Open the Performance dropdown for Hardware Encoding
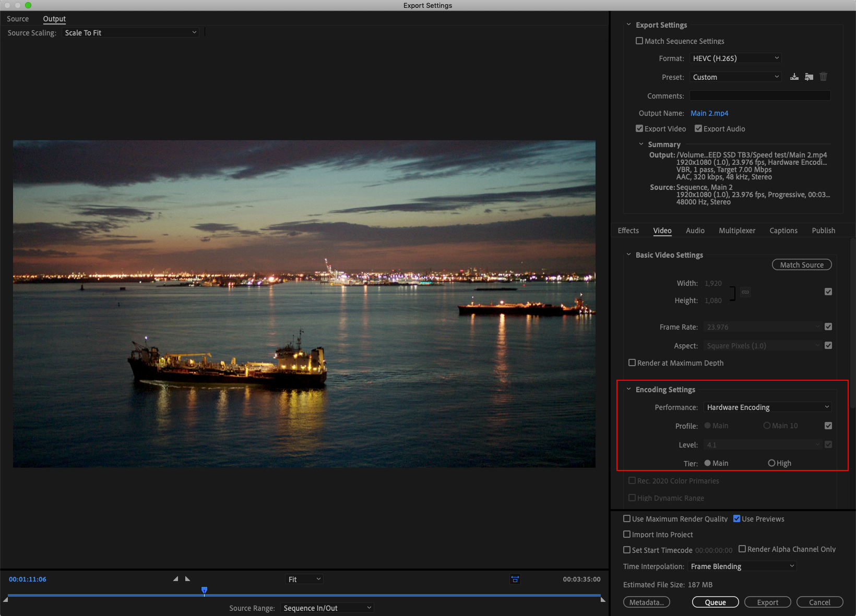The height and width of the screenshot is (616, 856). tap(767, 407)
